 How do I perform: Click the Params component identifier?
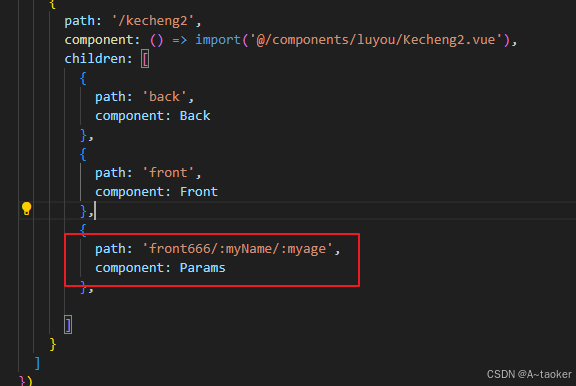[x=202, y=268]
